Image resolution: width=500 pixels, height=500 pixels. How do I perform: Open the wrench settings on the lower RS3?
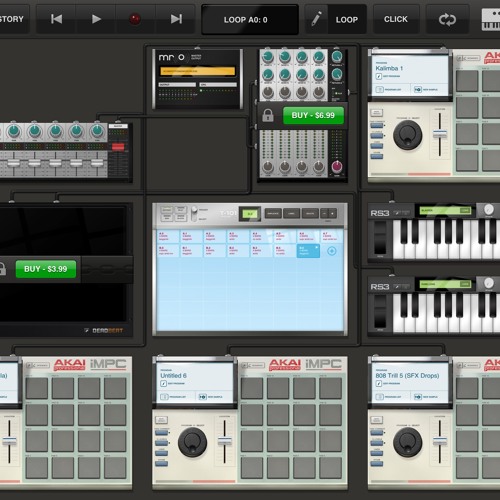click(398, 287)
